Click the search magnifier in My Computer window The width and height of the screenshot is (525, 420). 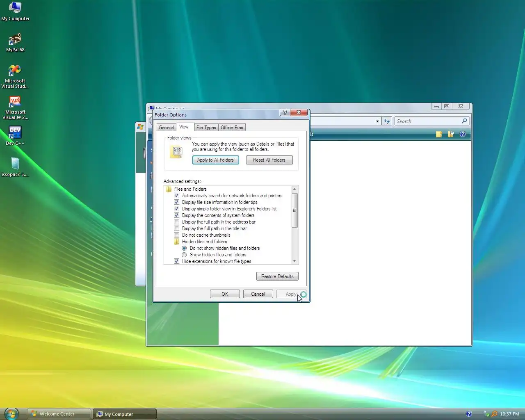(x=464, y=121)
